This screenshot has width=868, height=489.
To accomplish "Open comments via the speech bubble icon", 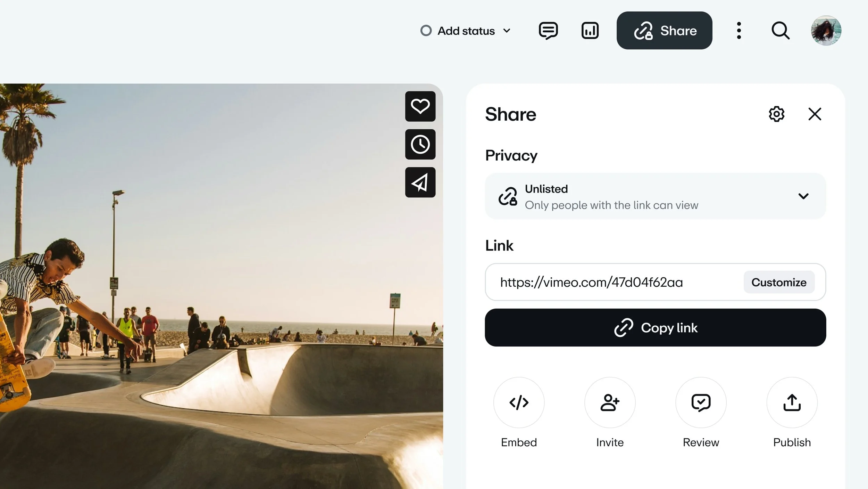I will pos(548,31).
